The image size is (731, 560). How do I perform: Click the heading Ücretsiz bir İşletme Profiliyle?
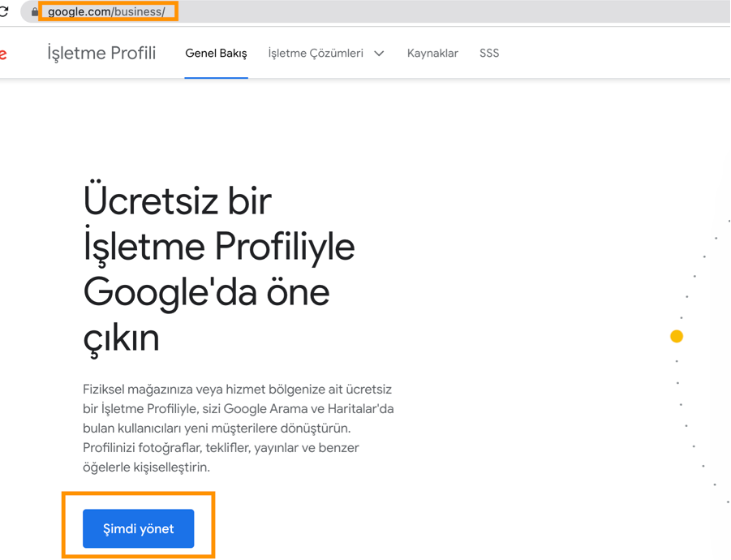pos(219,269)
